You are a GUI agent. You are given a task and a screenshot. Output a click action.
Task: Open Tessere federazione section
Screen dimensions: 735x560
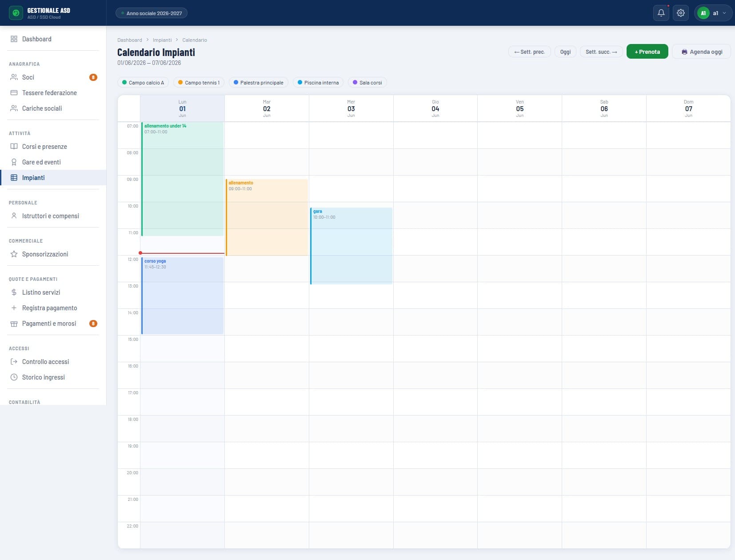pos(53,93)
